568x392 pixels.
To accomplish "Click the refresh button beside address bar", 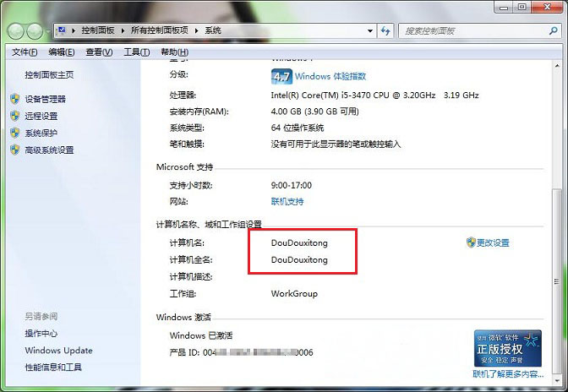I will pyautogui.click(x=385, y=30).
